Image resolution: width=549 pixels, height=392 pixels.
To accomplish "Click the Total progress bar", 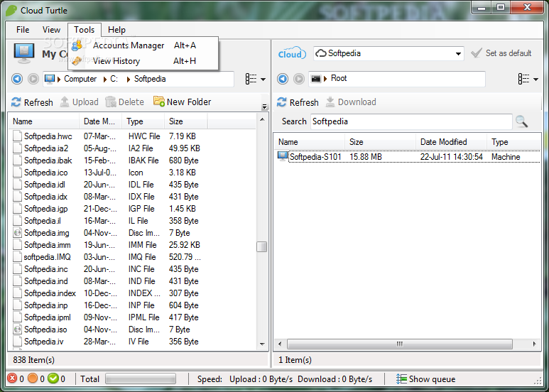I will [x=141, y=379].
